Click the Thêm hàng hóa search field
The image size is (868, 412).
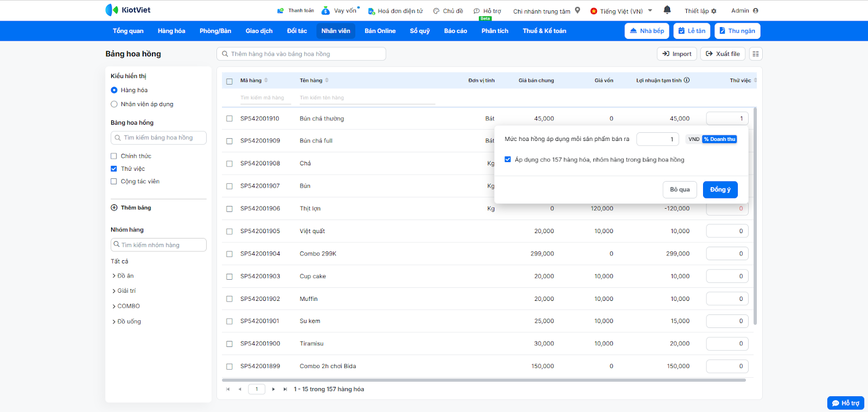[301, 54]
